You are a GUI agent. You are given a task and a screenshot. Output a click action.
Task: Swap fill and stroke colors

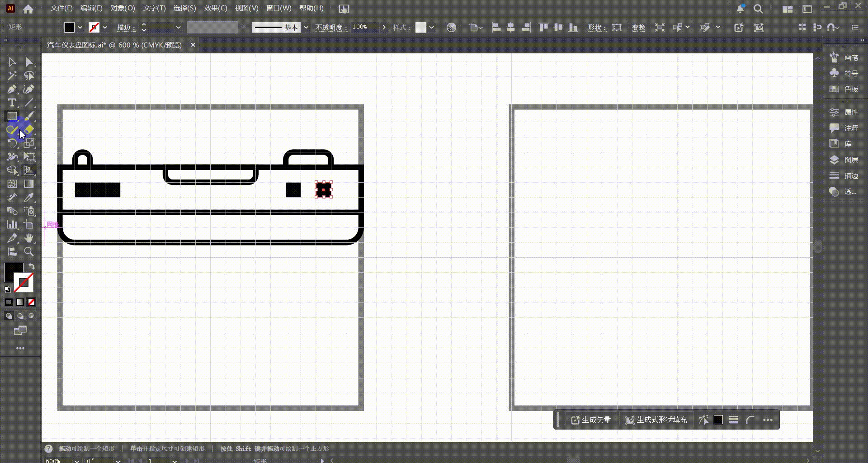point(32,266)
